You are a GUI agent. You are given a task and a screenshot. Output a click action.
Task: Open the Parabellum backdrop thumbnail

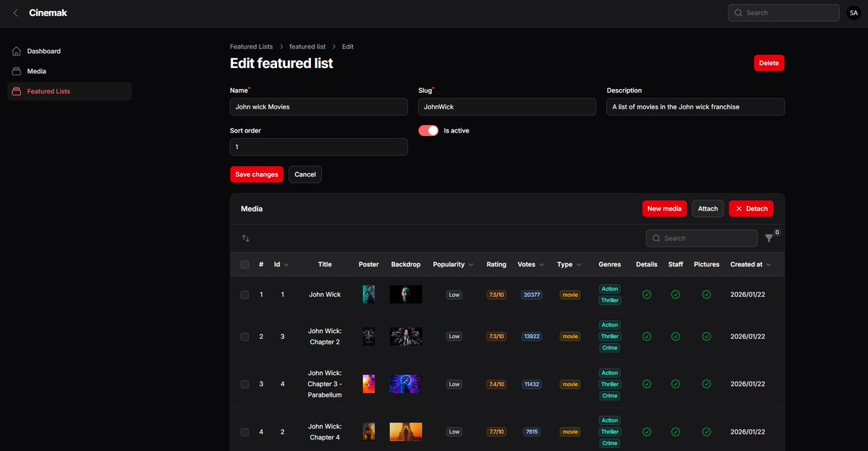[x=406, y=384]
